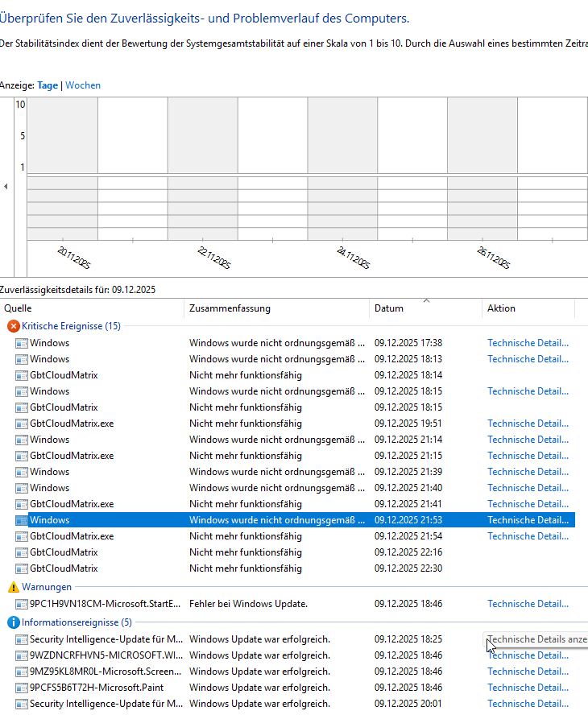This screenshot has height=715, width=588.
Task: Click the GbtCloudMatrix row icon at 22:16
Action: (22, 552)
